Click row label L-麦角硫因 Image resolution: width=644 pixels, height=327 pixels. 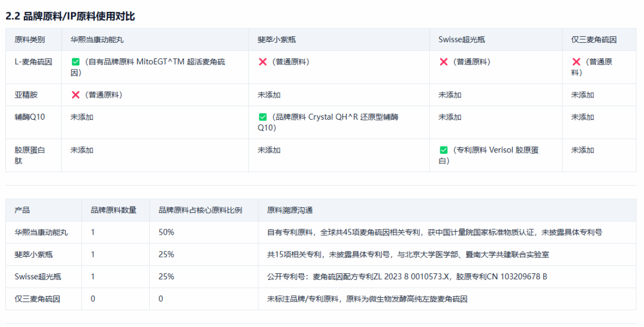(33, 62)
